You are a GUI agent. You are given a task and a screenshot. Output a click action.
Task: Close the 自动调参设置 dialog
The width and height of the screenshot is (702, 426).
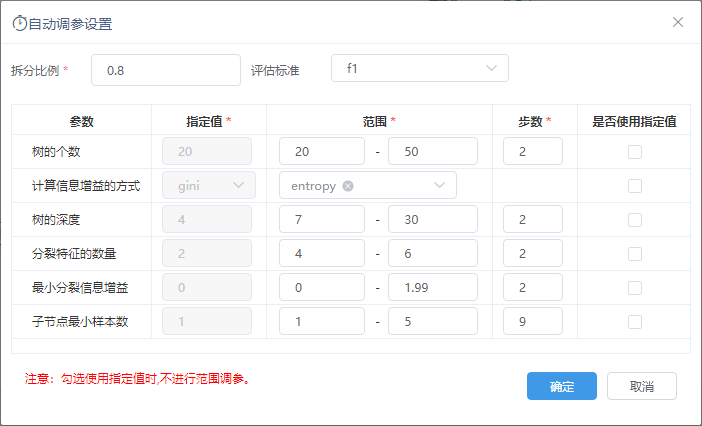pyautogui.click(x=678, y=22)
